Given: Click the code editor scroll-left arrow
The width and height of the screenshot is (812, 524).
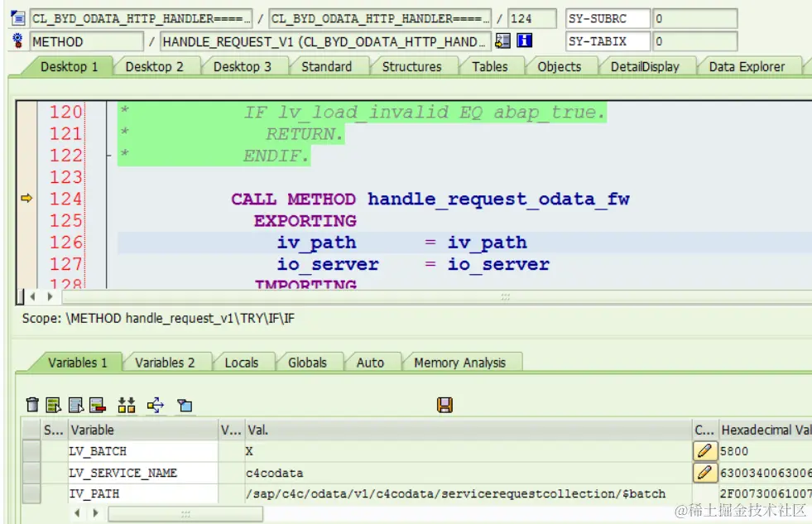Looking at the screenshot, I should coord(32,296).
